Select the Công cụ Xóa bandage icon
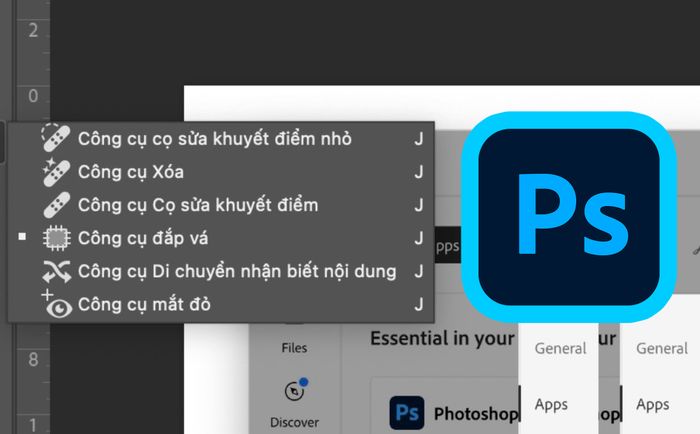 (x=56, y=172)
